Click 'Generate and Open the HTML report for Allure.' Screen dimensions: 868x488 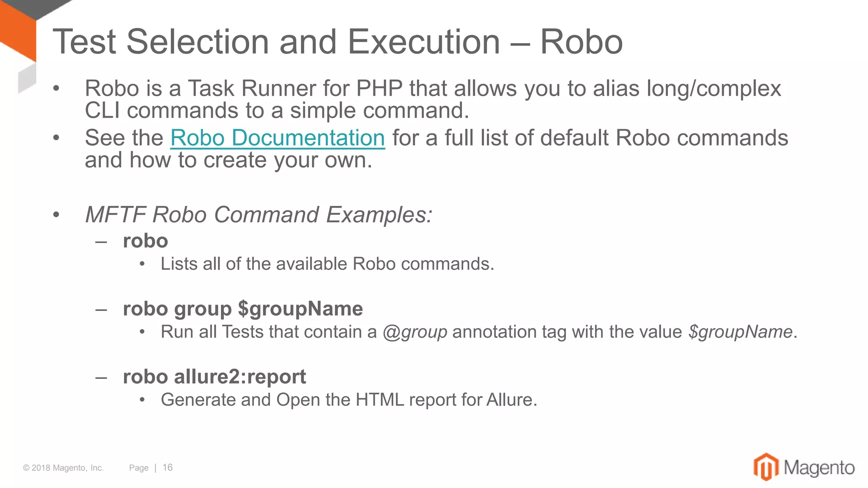[349, 399]
